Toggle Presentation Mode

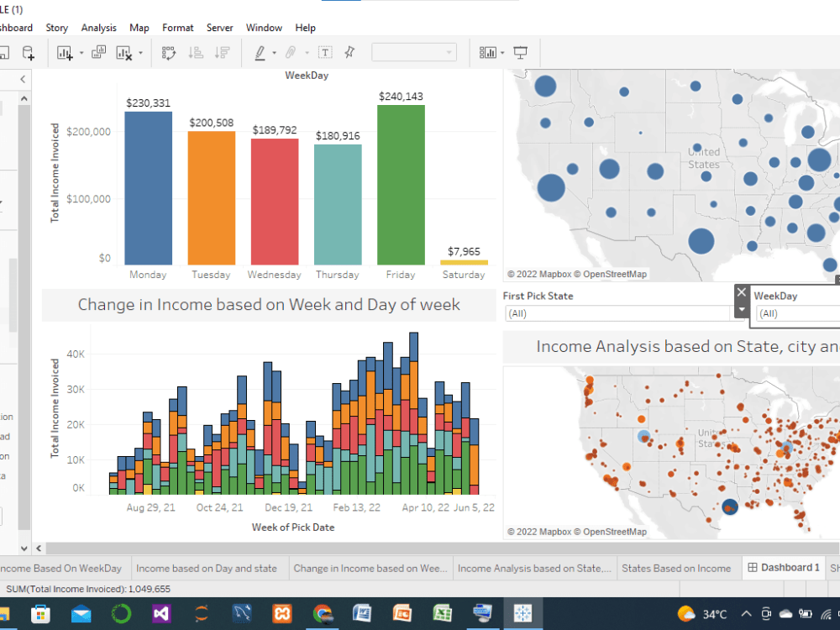pos(520,52)
